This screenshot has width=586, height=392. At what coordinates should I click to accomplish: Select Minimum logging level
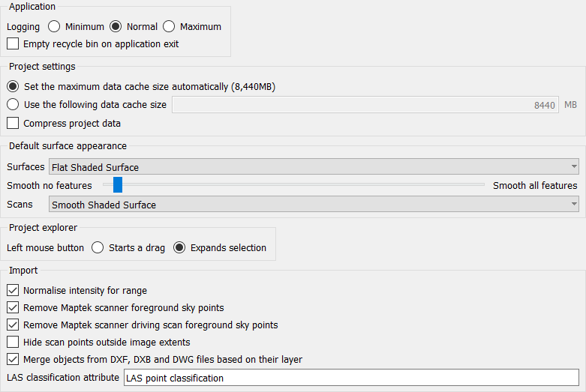(54, 26)
